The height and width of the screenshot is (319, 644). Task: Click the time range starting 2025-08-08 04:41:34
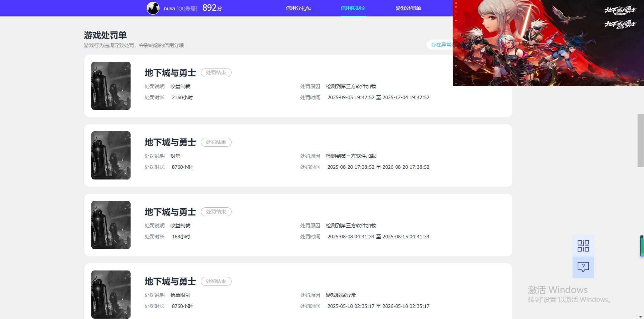coord(378,237)
